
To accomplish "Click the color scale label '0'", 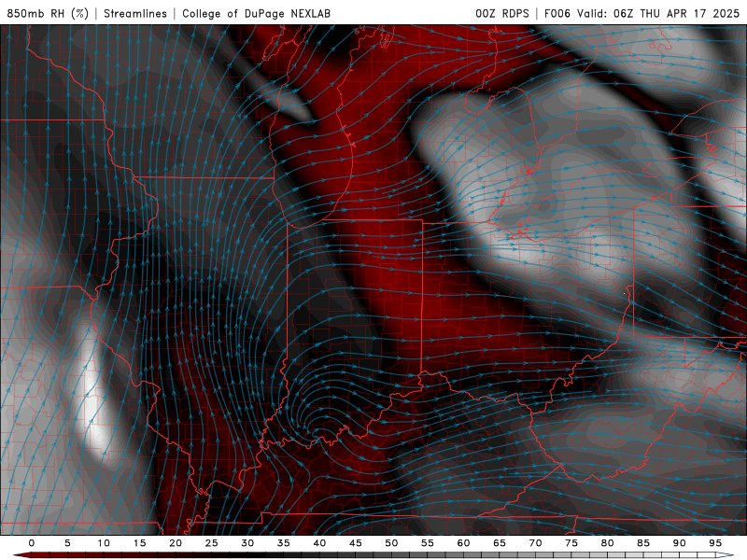I will (x=32, y=543).
